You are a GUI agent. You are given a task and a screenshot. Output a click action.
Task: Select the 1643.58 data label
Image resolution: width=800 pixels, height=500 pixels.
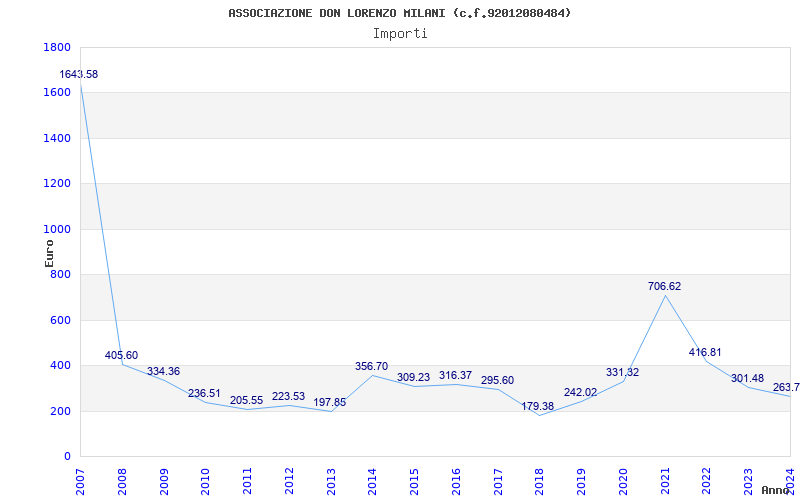79,74
